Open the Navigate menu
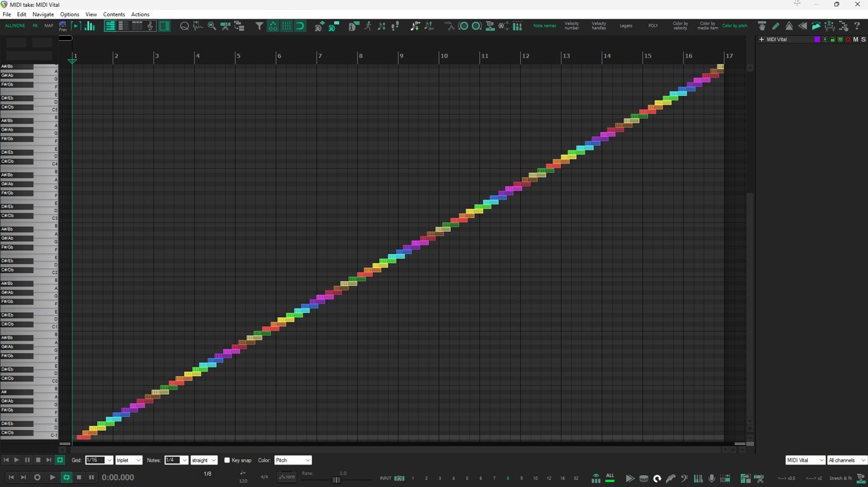Viewport: 868px width, 487px height. coord(43,14)
